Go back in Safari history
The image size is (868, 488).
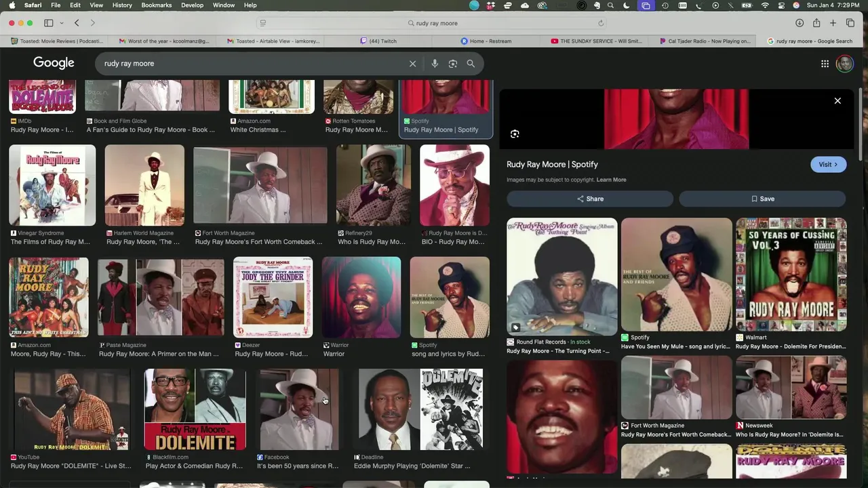pyautogui.click(x=77, y=23)
